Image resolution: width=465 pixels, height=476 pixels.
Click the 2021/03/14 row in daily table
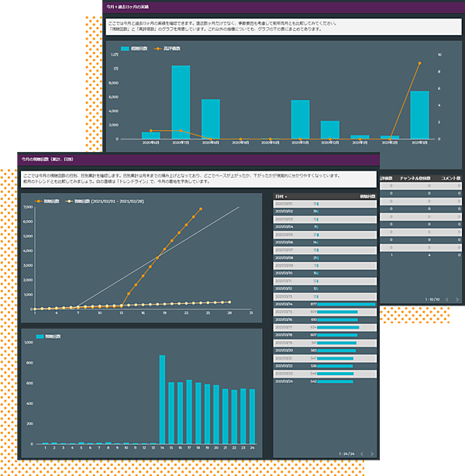(x=325, y=305)
